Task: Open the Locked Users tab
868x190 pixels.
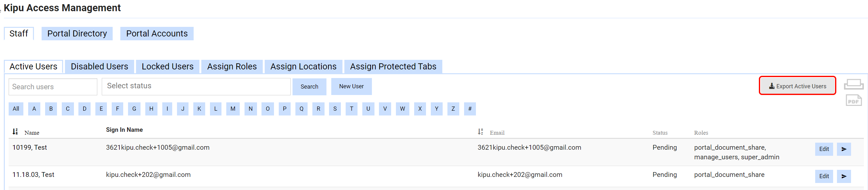Action: pos(167,67)
